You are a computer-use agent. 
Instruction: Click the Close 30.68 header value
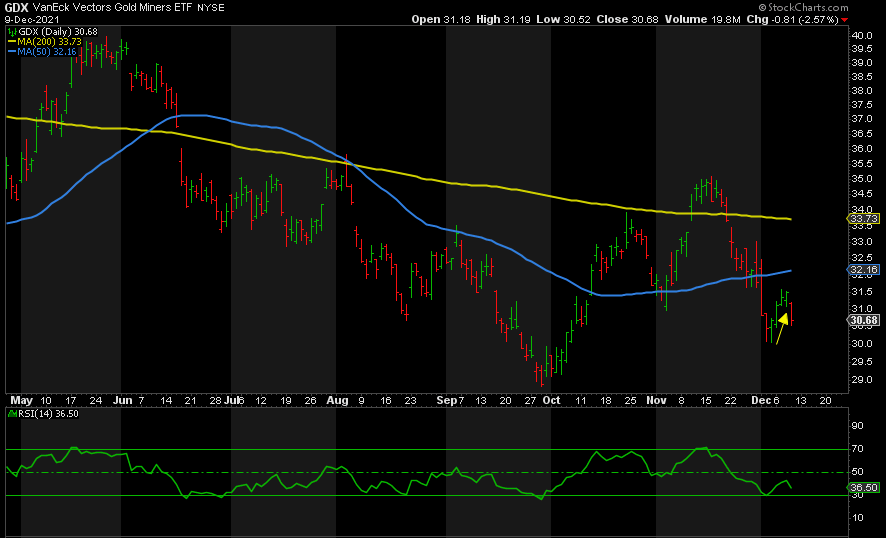click(628, 19)
